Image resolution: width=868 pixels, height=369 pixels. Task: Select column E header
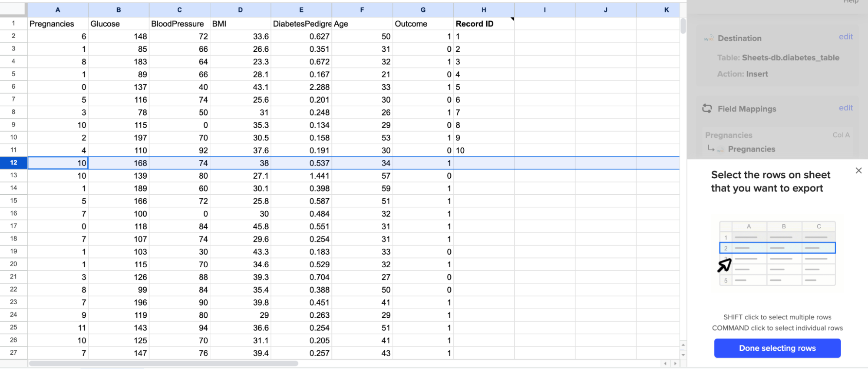pos(301,10)
